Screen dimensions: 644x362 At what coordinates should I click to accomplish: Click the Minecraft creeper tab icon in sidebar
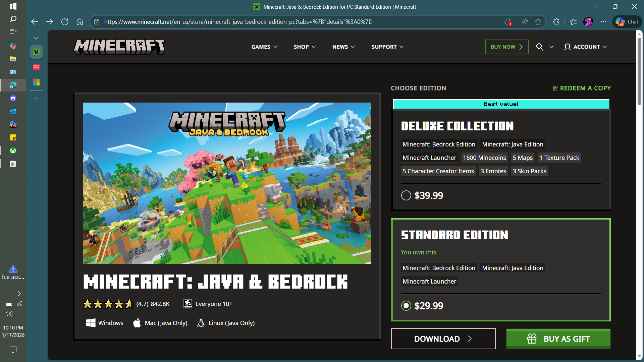point(36,52)
